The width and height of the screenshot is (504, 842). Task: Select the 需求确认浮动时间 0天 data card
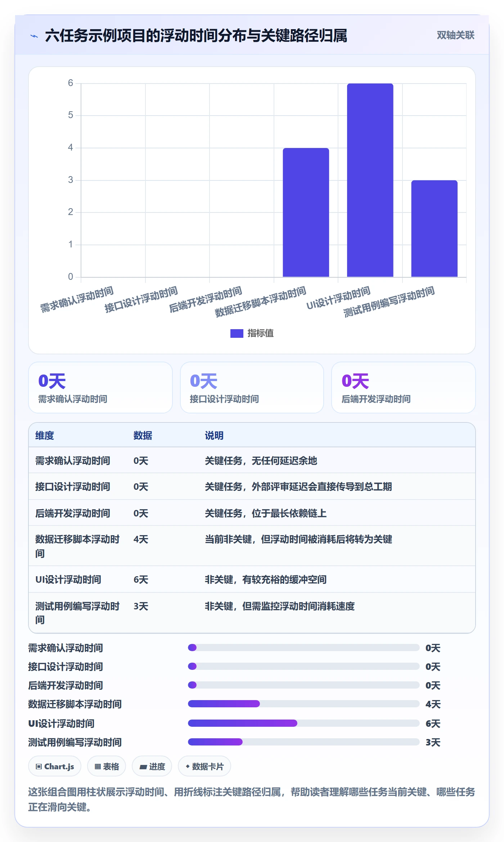pos(100,388)
